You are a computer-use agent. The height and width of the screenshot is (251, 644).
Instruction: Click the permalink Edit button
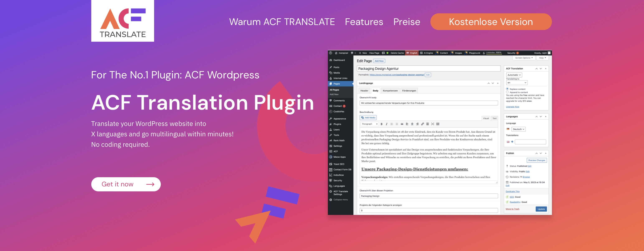click(428, 75)
